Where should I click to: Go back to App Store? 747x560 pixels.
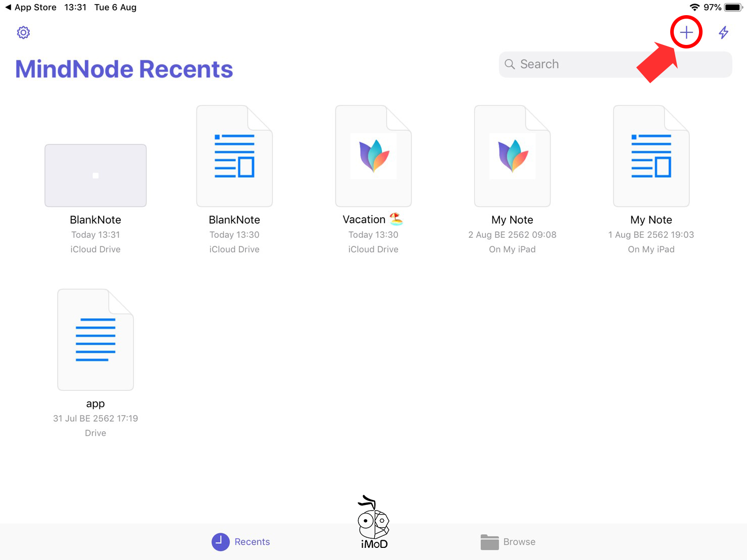coord(30,8)
